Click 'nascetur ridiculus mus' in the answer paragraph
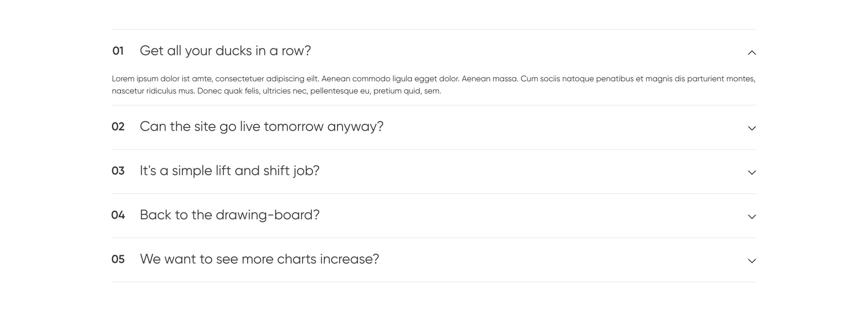 153,91
